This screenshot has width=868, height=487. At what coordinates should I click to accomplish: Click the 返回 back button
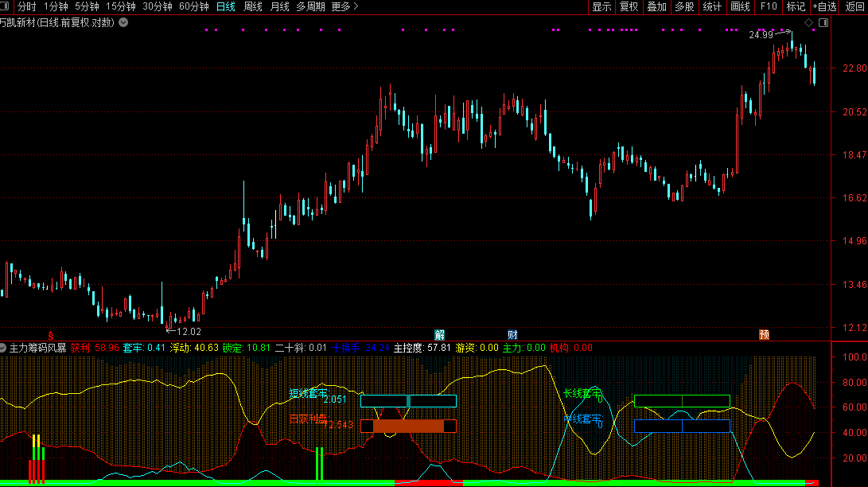coord(854,6)
